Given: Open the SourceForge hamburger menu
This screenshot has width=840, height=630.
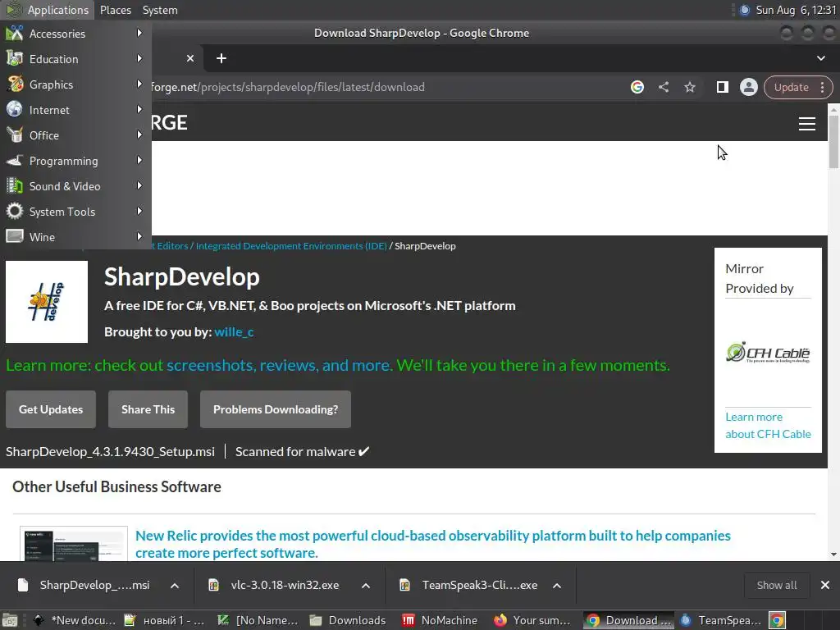Looking at the screenshot, I should pyautogui.click(x=807, y=124).
